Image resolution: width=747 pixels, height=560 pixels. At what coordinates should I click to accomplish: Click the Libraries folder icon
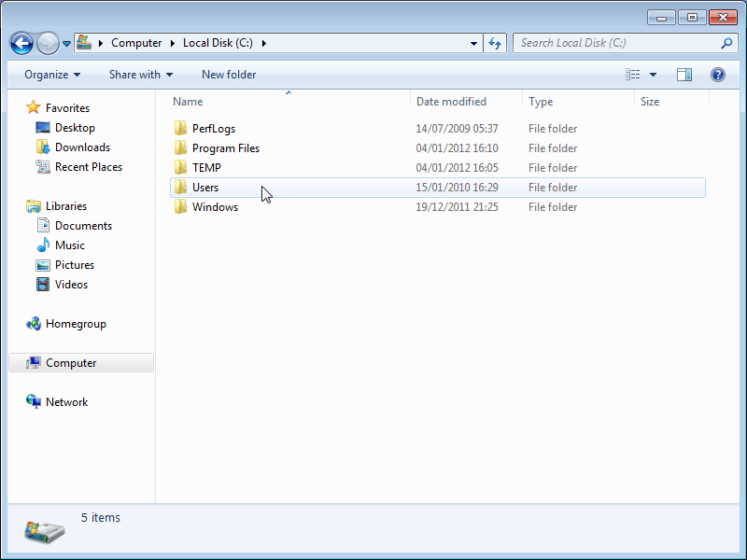34,206
